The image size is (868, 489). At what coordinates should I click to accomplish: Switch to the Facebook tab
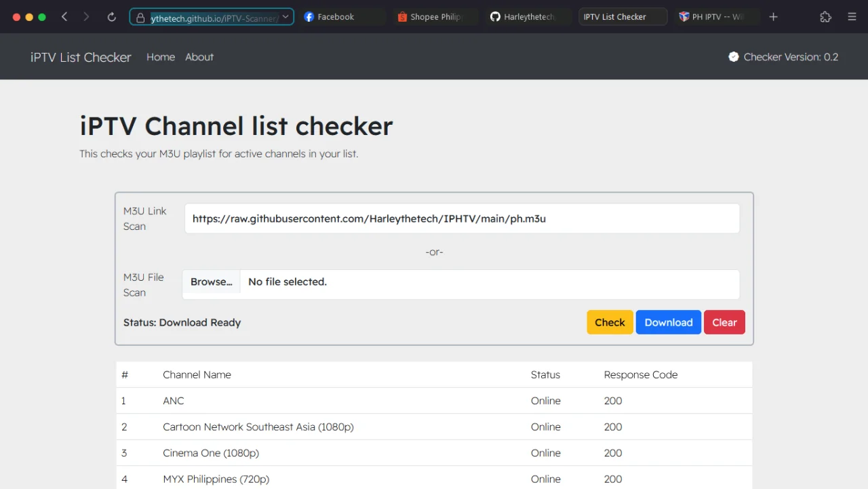pyautogui.click(x=344, y=17)
